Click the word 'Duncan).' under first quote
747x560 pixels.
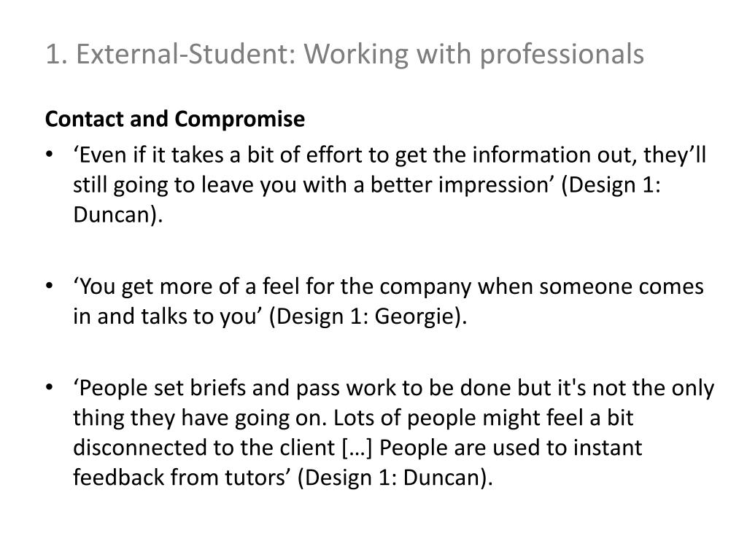tap(118, 214)
